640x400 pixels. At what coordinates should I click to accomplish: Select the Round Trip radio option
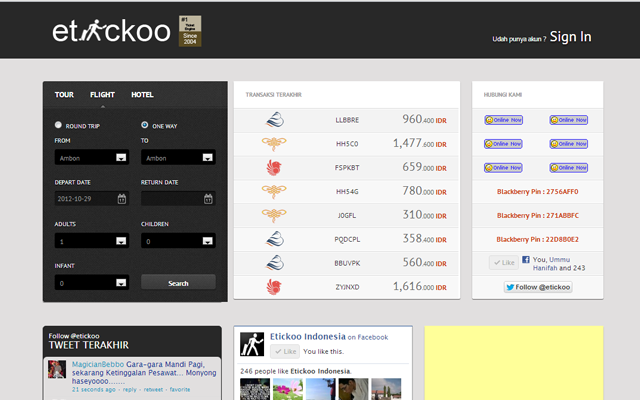click(x=59, y=126)
